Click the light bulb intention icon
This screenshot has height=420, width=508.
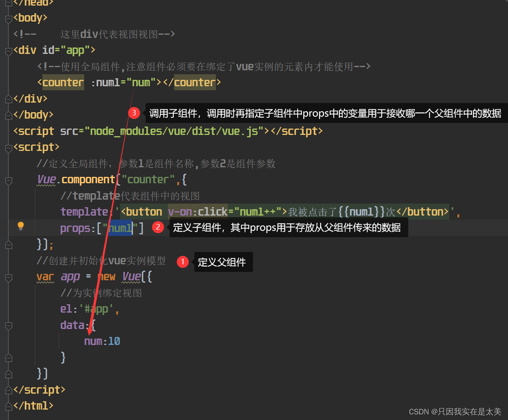pos(21,226)
